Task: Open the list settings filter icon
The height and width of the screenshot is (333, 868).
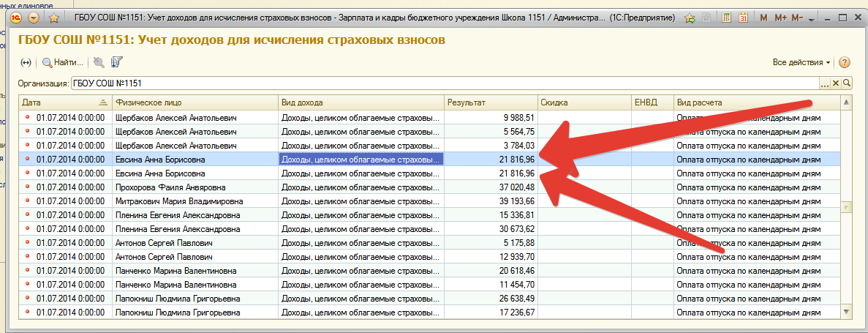Action: [x=116, y=63]
